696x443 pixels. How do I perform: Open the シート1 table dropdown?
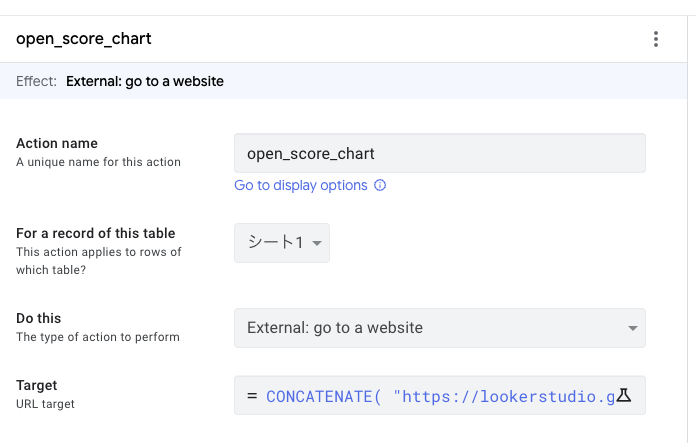click(x=282, y=243)
